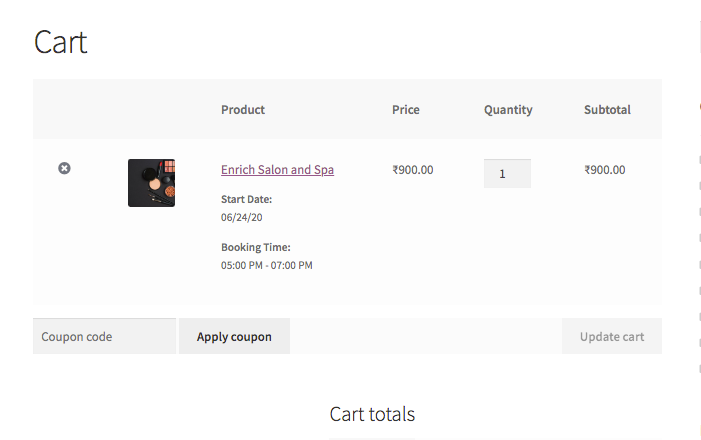Select the 06/24/20 start date text
This screenshot has height=440, width=701.
point(241,216)
